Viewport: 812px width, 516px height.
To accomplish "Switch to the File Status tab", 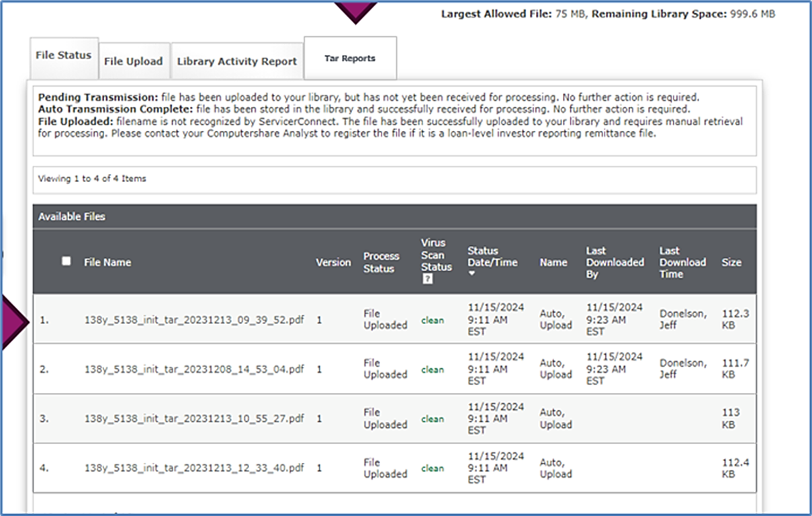I will click(x=63, y=55).
